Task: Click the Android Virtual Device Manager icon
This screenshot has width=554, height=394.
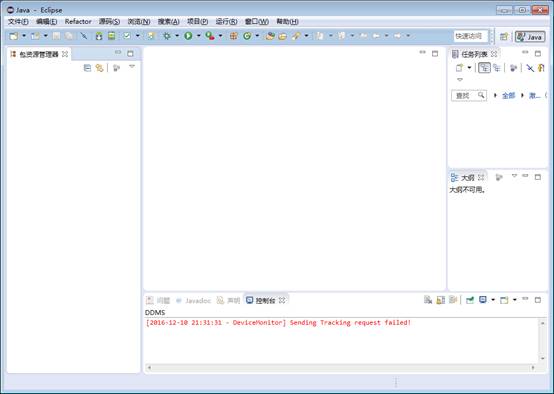Action: (112, 36)
